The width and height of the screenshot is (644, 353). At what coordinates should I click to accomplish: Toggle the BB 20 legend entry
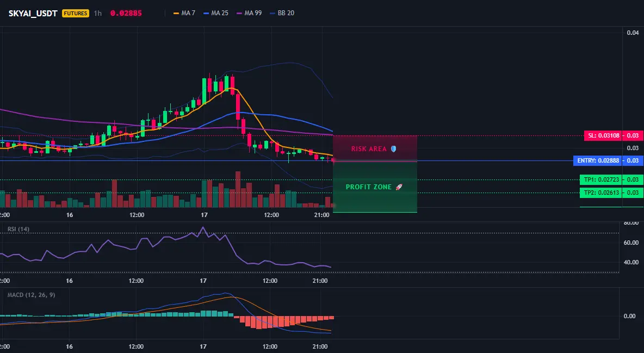[282, 13]
